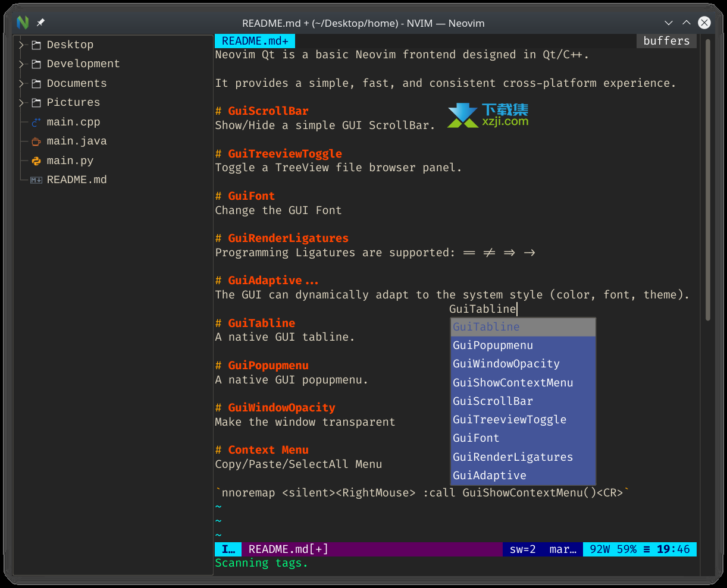Screen dimensions: 727x588
Task: Click the 'Toggle a TreeView file browser panel.' line
Action: 339,168
